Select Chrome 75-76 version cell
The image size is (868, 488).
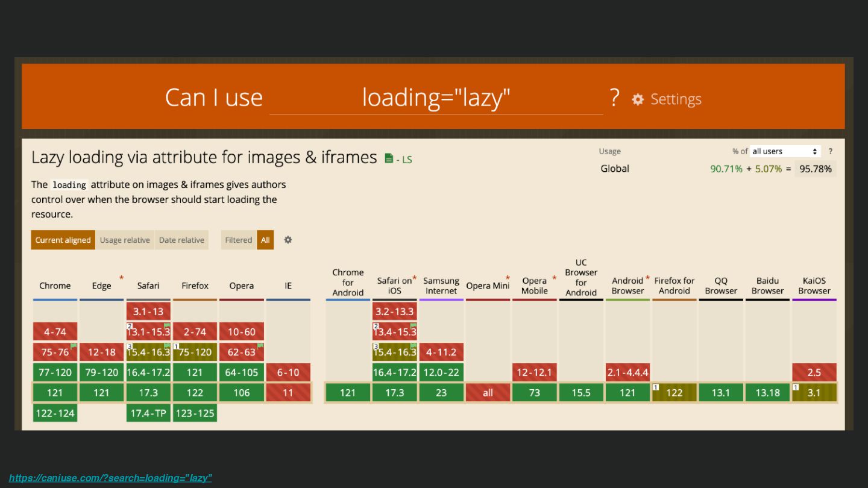tap(55, 352)
